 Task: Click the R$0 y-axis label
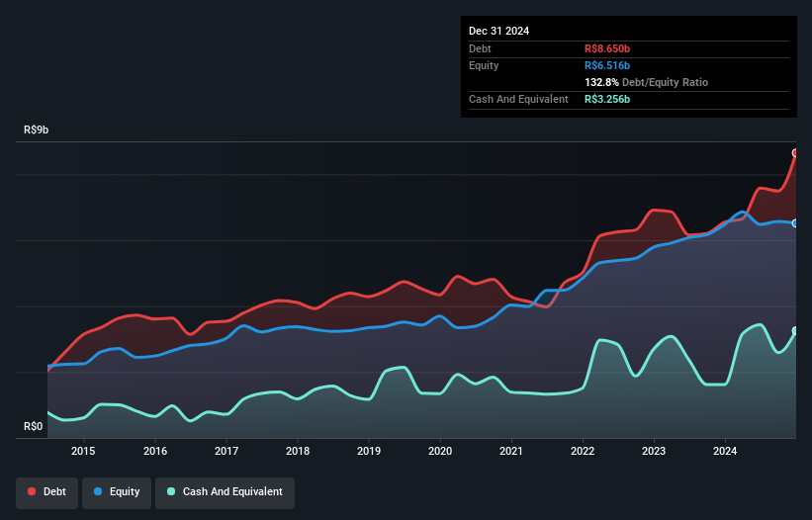pos(34,426)
